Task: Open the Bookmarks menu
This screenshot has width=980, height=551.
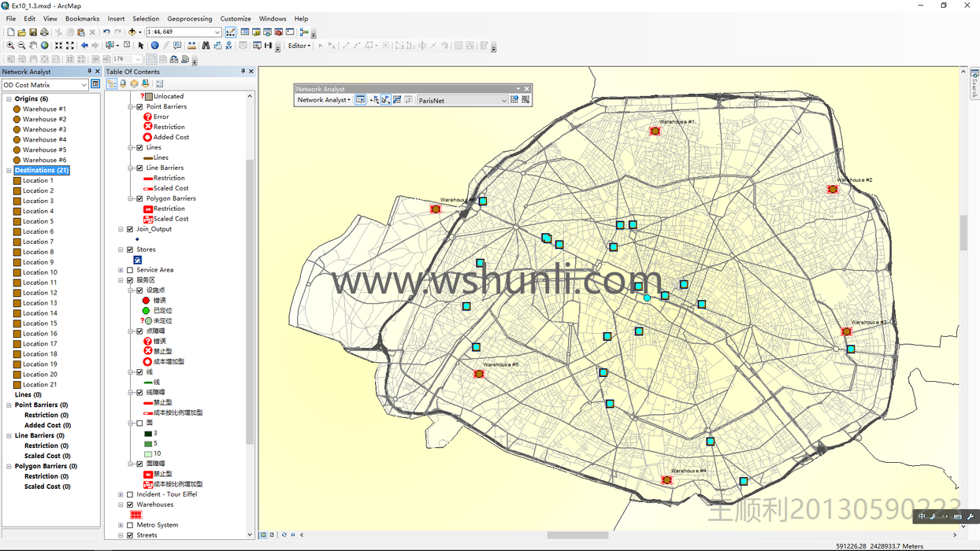Action: 82,19
